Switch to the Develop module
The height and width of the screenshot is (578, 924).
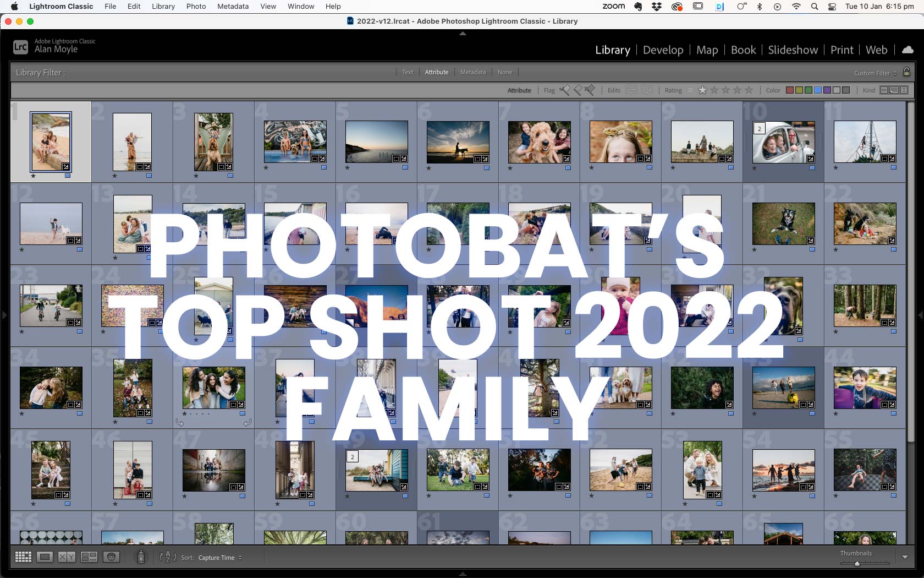[663, 50]
